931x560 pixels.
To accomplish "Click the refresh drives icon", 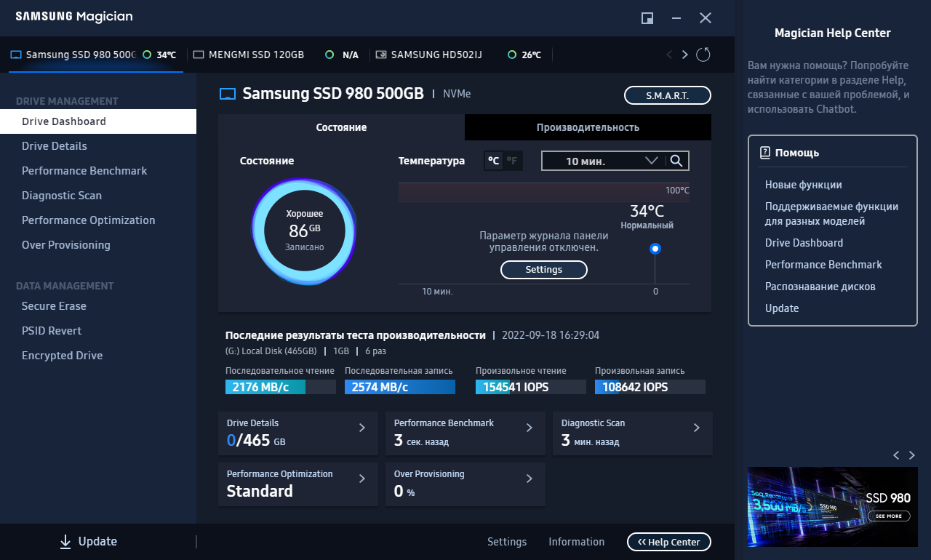I will tap(703, 55).
